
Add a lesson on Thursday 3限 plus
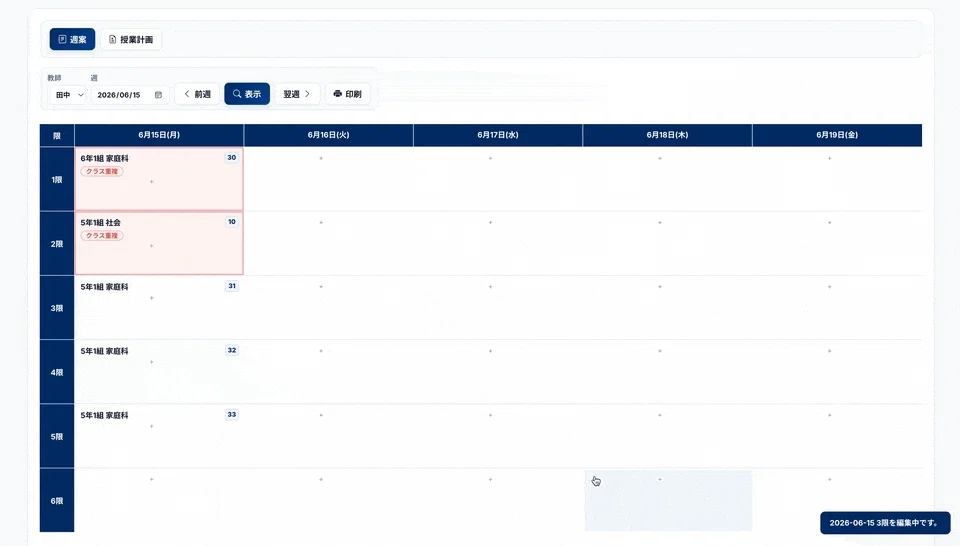point(660,287)
